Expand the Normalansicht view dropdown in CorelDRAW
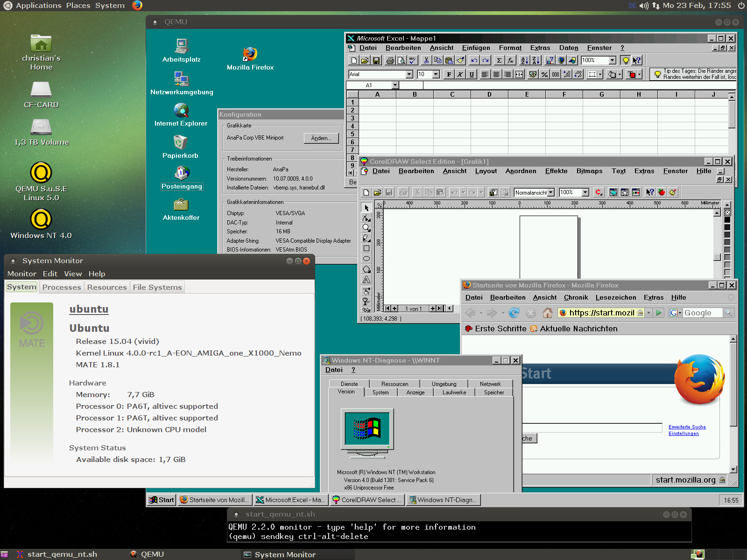This screenshot has width=747, height=560. click(x=551, y=192)
